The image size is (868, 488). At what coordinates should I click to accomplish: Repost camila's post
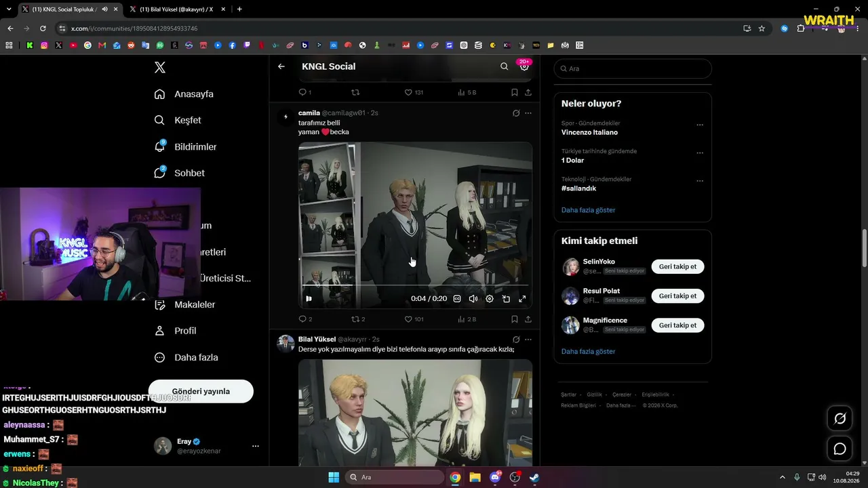(355, 319)
